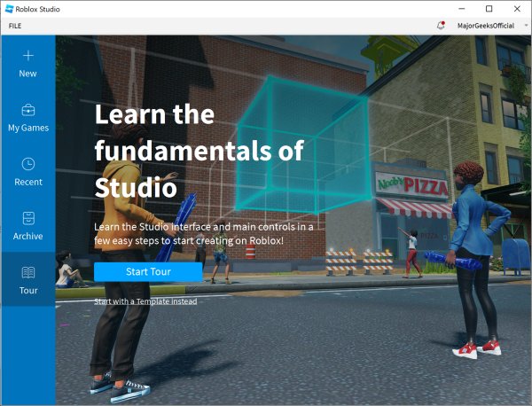Select the Tour book icon
This screenshot has width=532, height=406.
point(28,272)
